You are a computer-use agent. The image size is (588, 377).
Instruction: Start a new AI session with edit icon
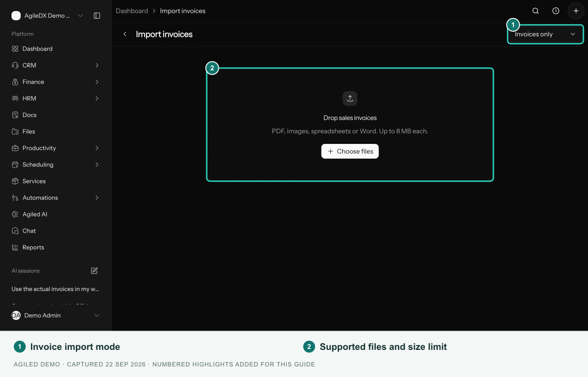point(94,271)
